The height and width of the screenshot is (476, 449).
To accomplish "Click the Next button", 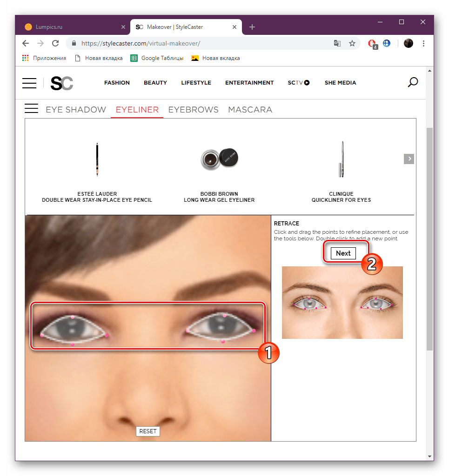I will 343,253.
